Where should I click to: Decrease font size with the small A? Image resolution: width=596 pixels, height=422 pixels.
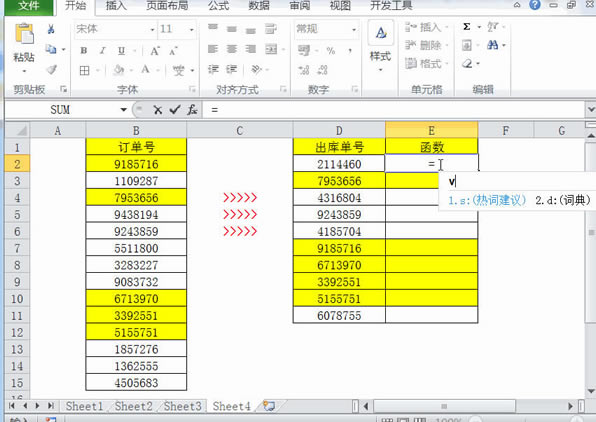tap(173, 51)
